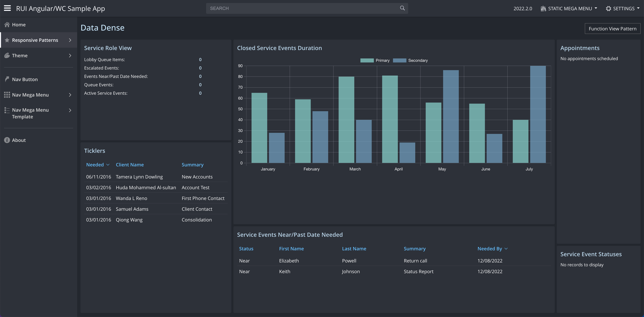Click the About info icon
644x317 pixels.
7,140
